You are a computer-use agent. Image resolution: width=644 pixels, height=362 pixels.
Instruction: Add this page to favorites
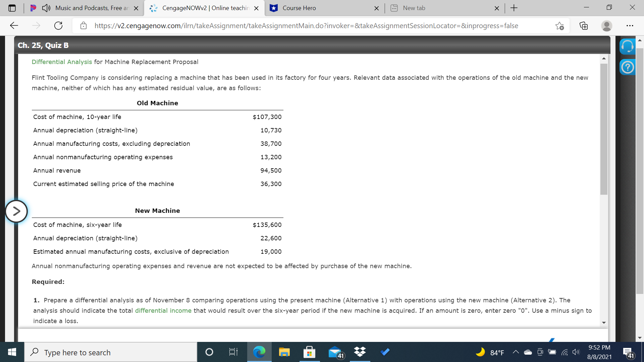click(x=559, y=26)
